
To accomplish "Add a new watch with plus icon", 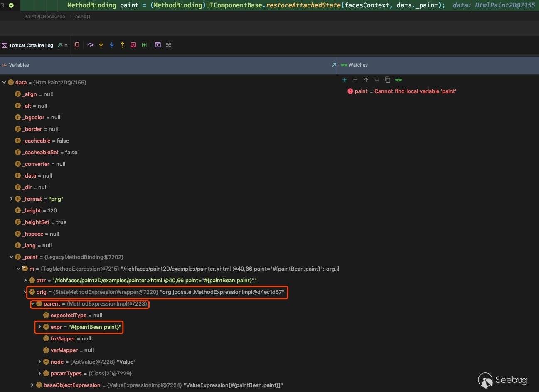I will coord(344,80).
